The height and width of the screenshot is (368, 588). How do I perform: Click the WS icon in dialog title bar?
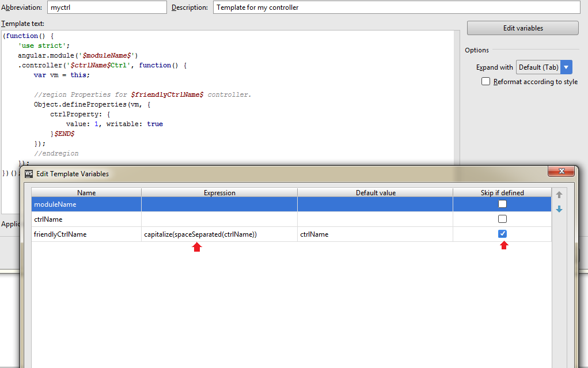(29, 173)
